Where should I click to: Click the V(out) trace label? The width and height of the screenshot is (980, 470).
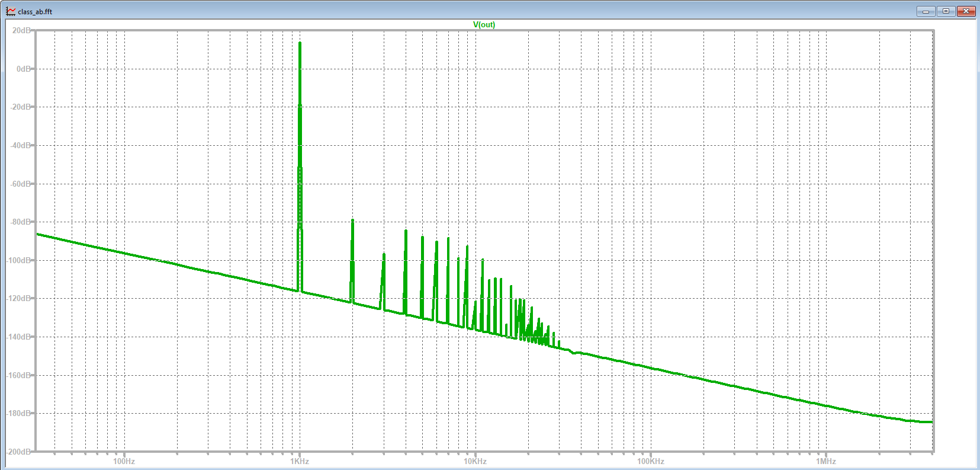coord(484,24)
